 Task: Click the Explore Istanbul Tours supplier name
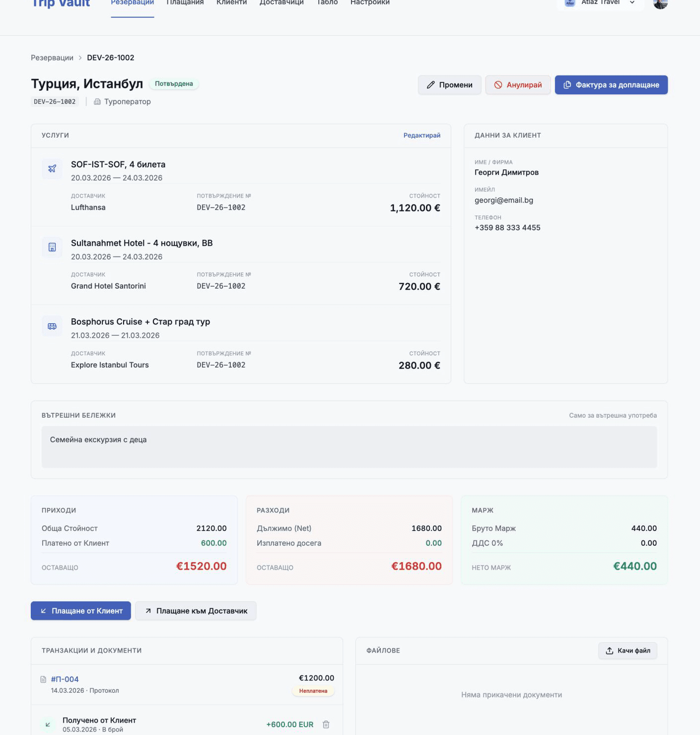110,365
